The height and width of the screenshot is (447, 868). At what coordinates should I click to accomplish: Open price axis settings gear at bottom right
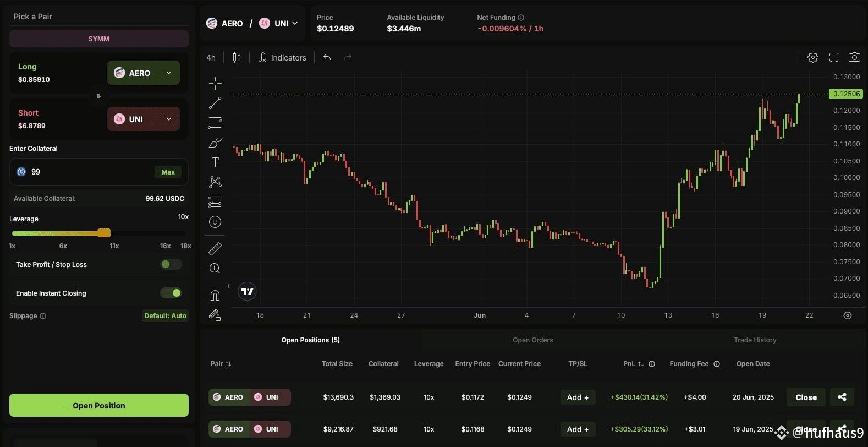point(848,315)
